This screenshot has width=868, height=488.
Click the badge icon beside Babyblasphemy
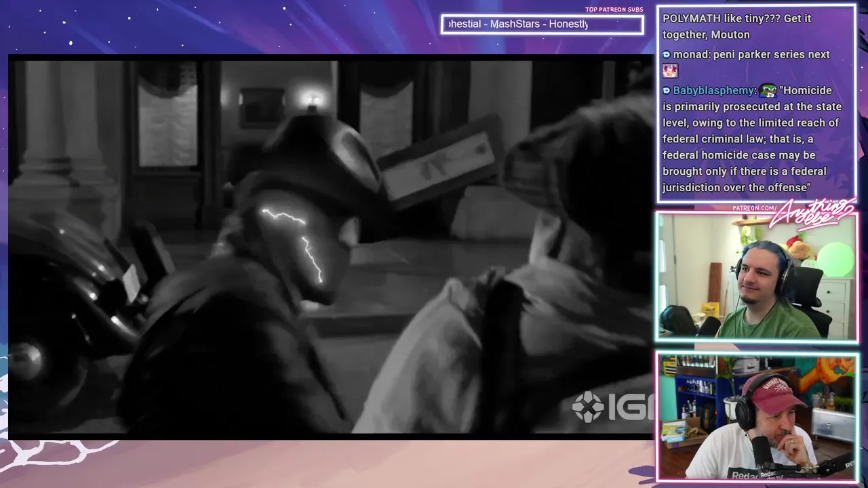coord(667,90)
